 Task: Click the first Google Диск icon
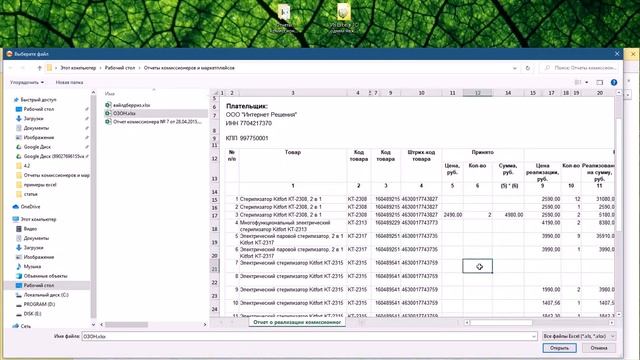pyautogui.click(x=19, y=147)
